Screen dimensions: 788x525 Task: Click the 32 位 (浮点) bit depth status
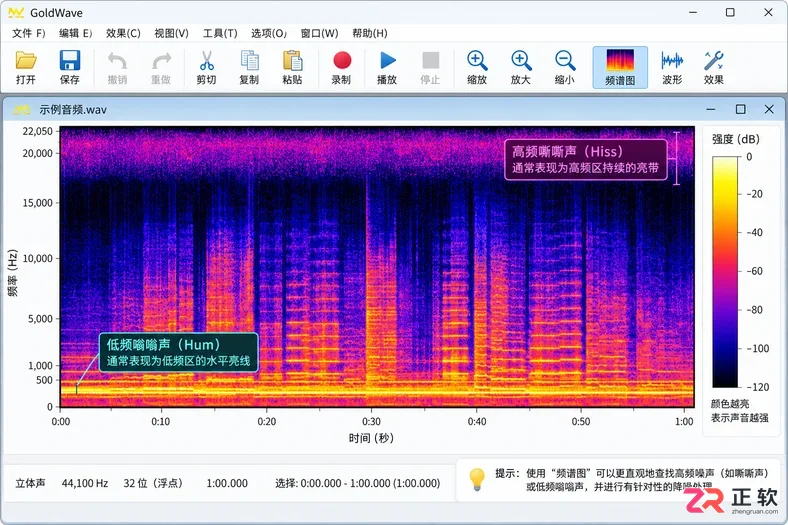[x=153, y=483]
